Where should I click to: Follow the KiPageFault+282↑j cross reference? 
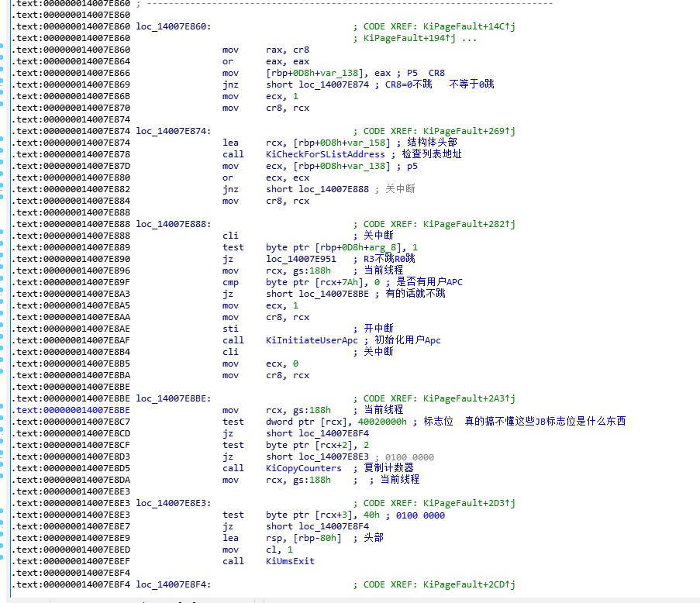coord(469,224)
